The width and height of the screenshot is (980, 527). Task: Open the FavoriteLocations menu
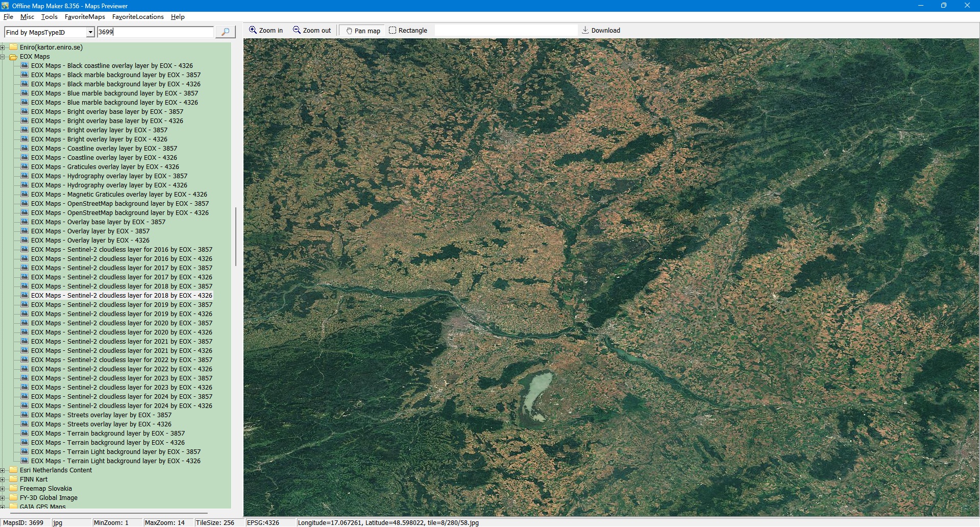point(138,17)
